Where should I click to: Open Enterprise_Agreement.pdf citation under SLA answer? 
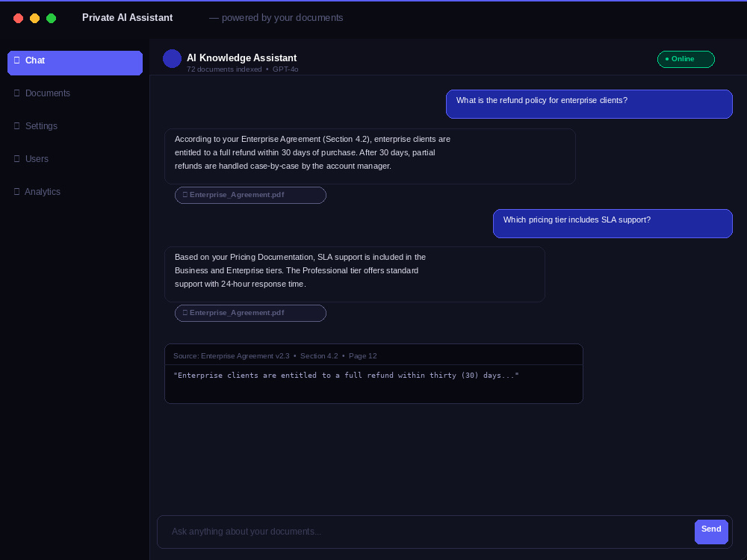250,314
